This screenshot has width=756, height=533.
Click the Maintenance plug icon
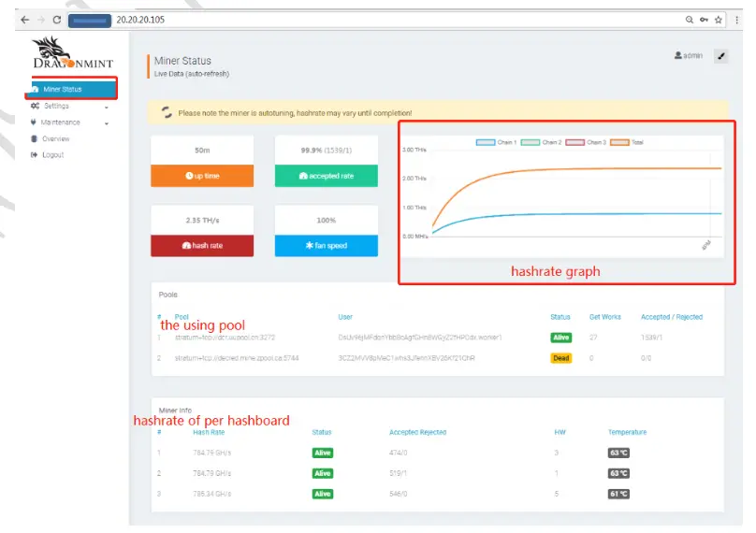pyautogui.click(x=34, y=122)
